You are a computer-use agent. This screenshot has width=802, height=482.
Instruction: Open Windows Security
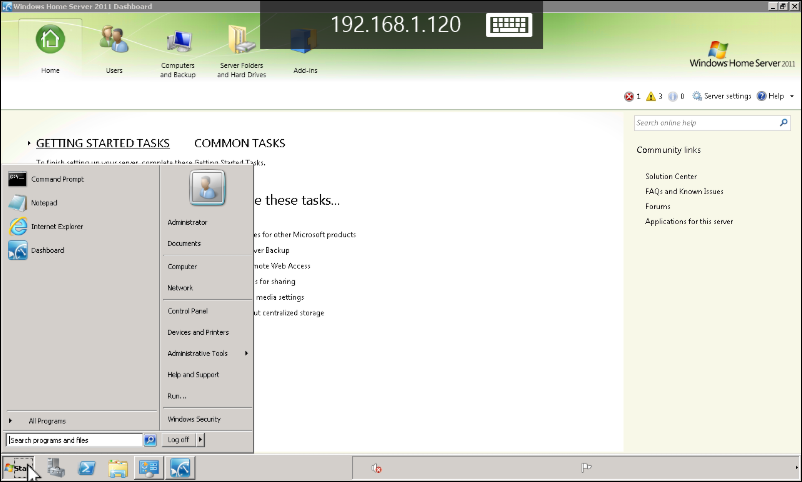click(194, 419)
